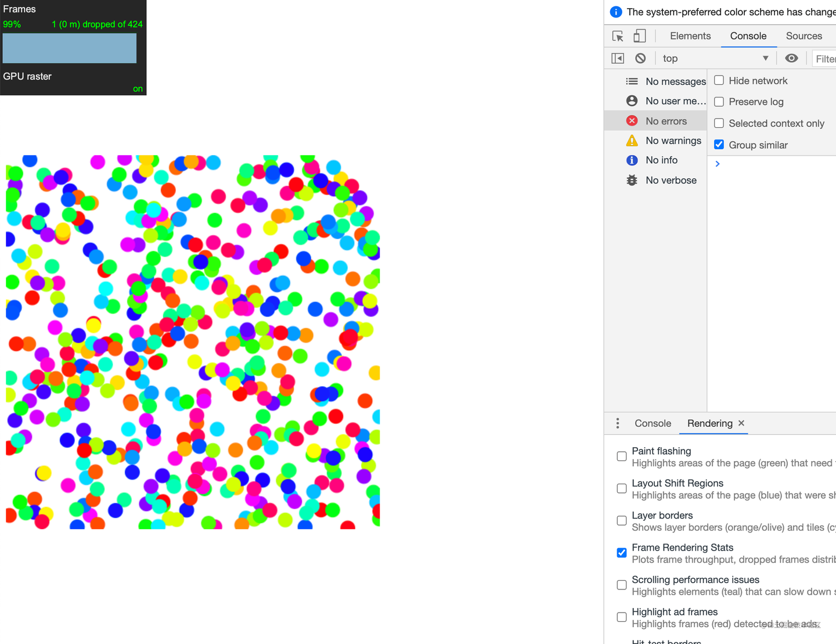The image size is (836, 644).
Task: Select the warnings filter icon
Action: point(632,140)
